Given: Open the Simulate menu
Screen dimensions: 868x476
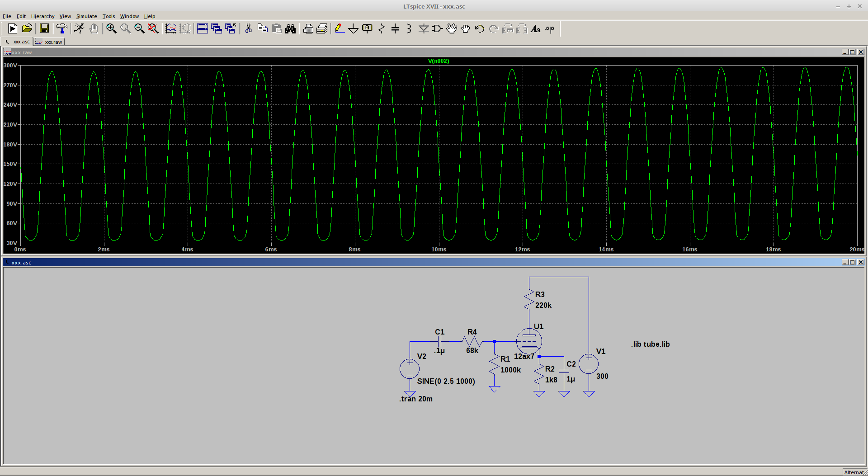Looking at the screenshot, I should click(x=86, y=16).
